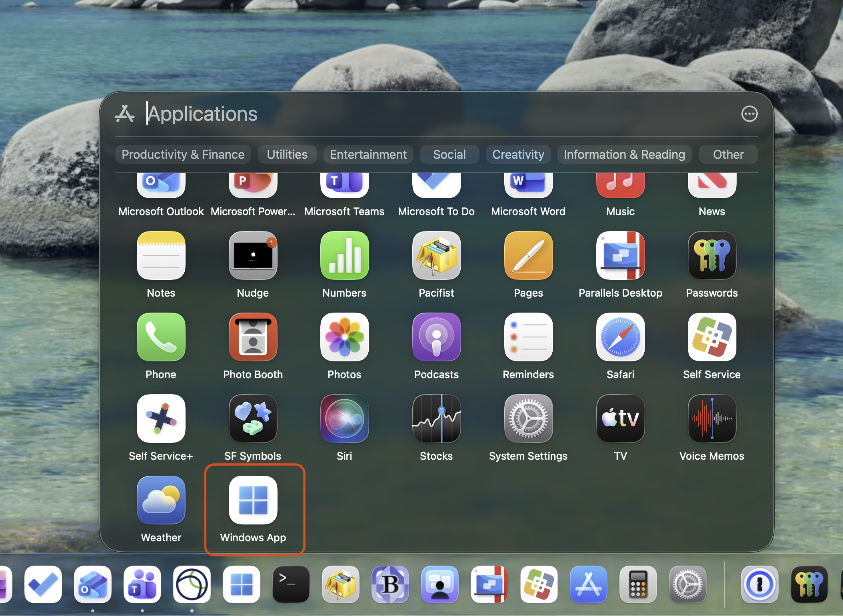
Task: Open Windows App from the Dock
Action: (242, 584)
